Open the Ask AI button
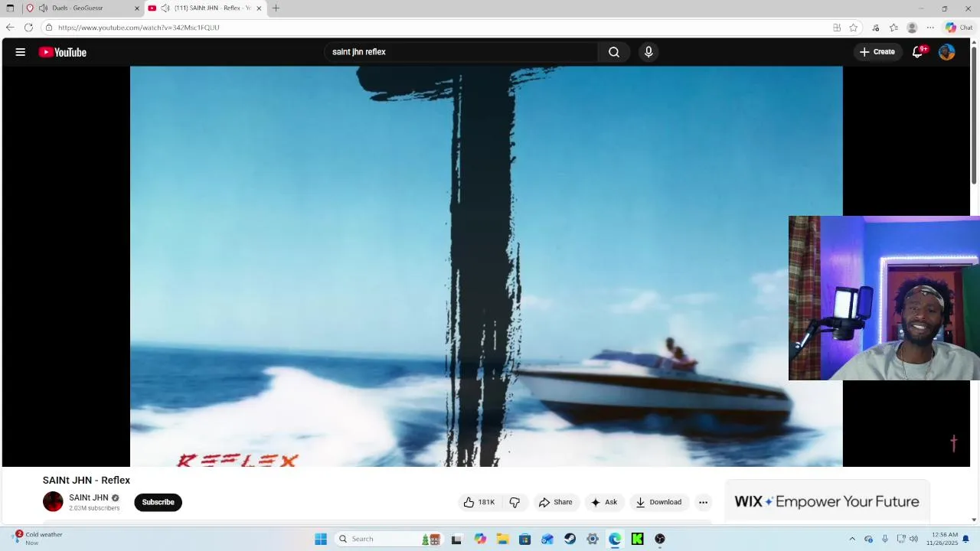980x551 pixels. 604,502
